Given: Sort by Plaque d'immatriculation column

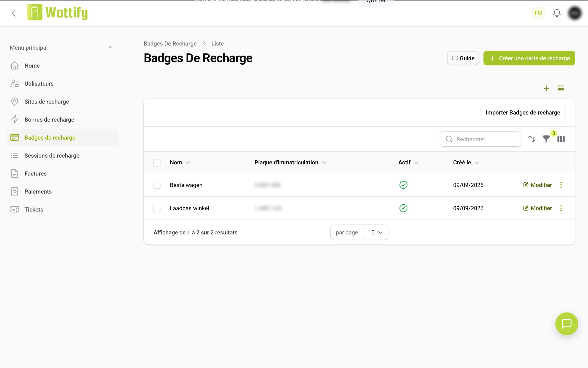Looking at the screenshot, I should click(x=290, y=162).
